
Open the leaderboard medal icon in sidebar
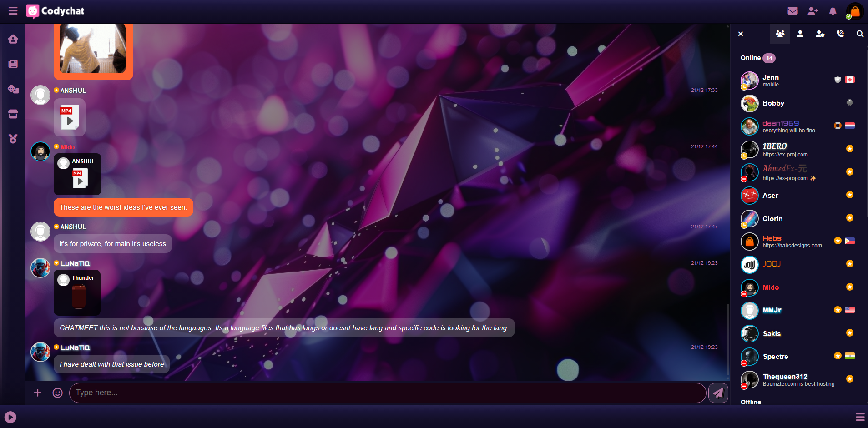(x=13, y=139)
